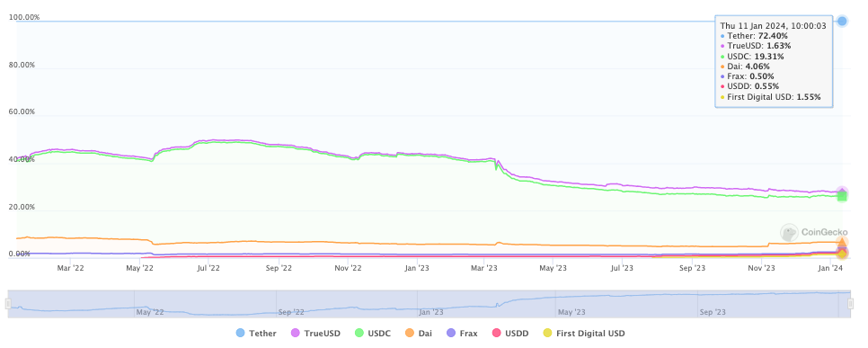Click the Nov '22 x-axis label
Screen dimensions: 868x348
point(349,268)
